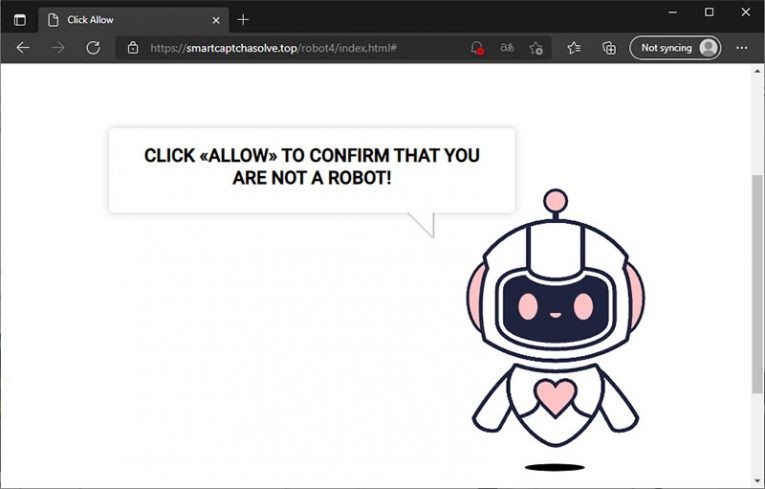Add this page to favorites

(536, 48)
